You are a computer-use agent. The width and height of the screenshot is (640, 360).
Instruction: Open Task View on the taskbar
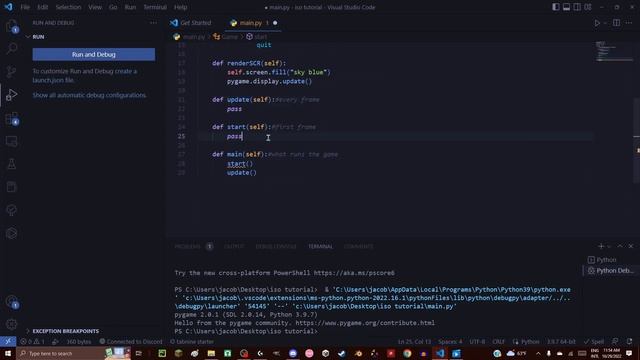click(x=139, y=353)
